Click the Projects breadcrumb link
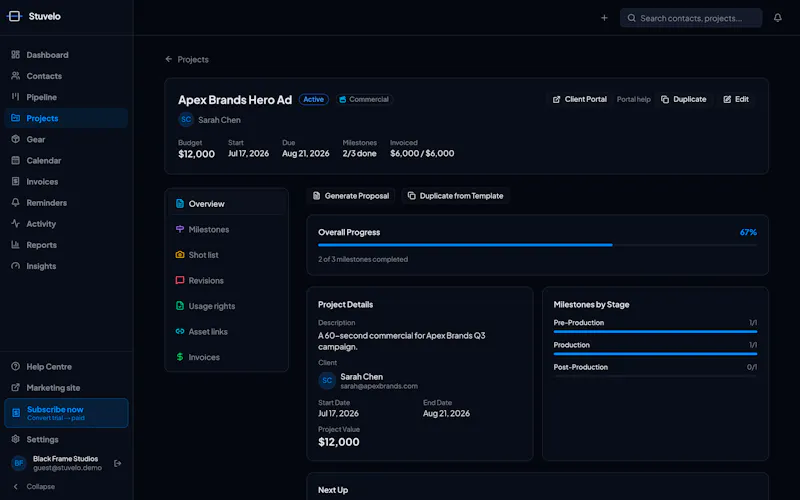 [193, 59]
